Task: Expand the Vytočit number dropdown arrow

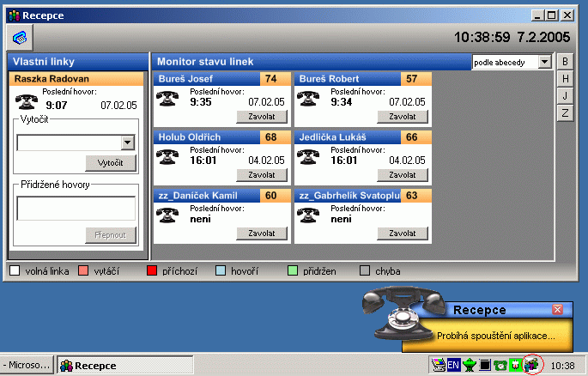Action: [x=128, y=143]
